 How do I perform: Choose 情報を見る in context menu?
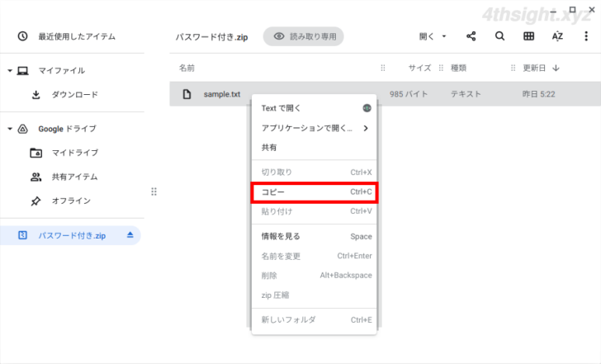click(x=314, y=236)
